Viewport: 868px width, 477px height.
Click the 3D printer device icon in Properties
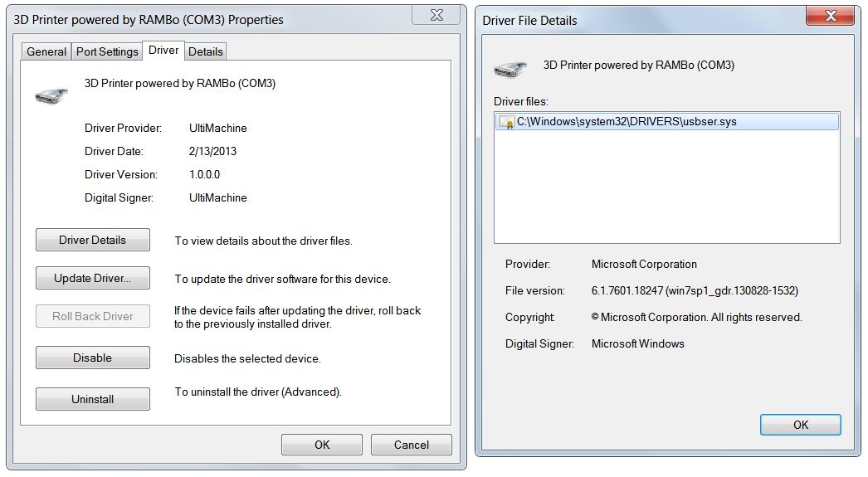[51, 95]
